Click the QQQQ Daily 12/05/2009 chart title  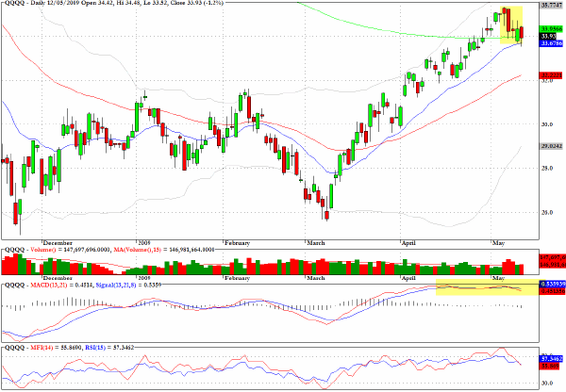click(x=112, y=3)
